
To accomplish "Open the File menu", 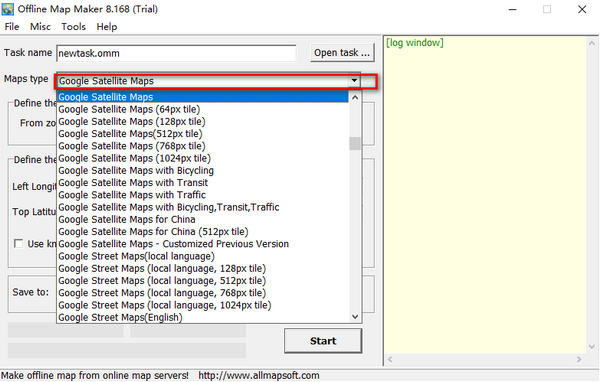I will (11, 26).
